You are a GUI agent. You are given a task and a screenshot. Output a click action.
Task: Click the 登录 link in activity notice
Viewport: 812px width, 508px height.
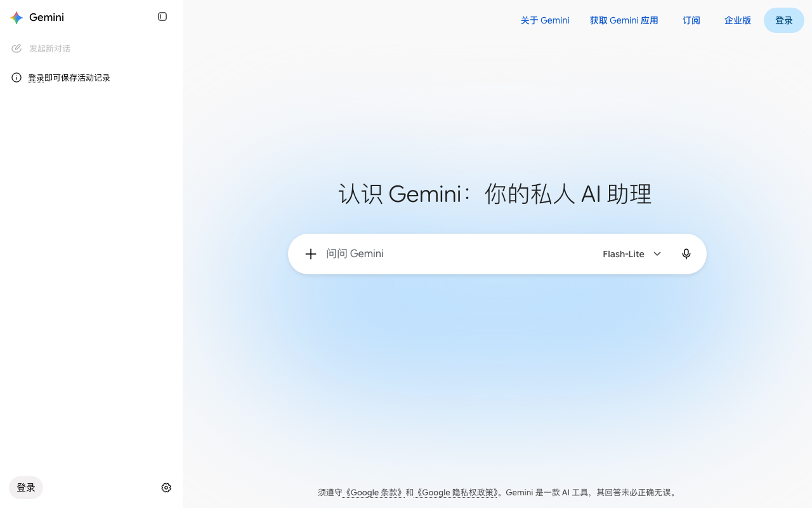click(x=36, y=77)
